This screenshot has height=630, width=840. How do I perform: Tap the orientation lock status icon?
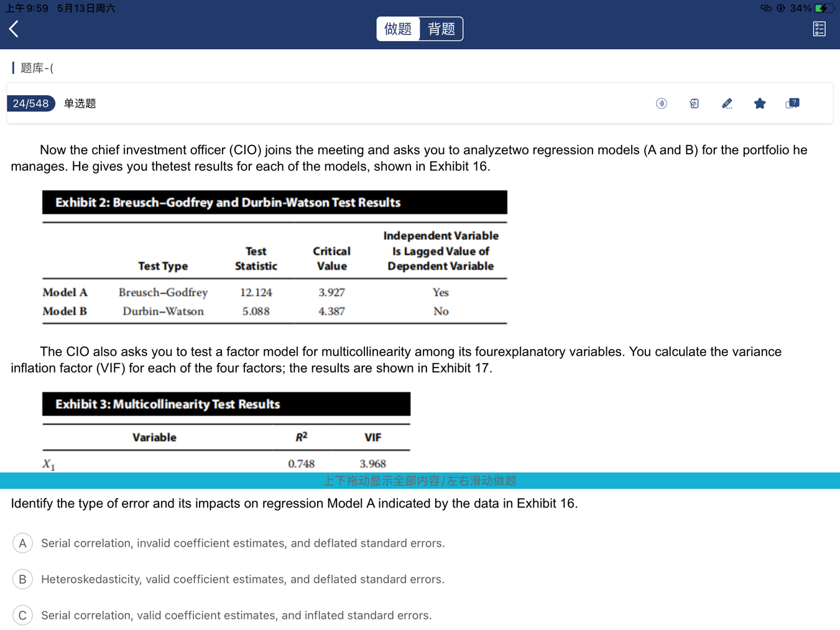[781, 8]
